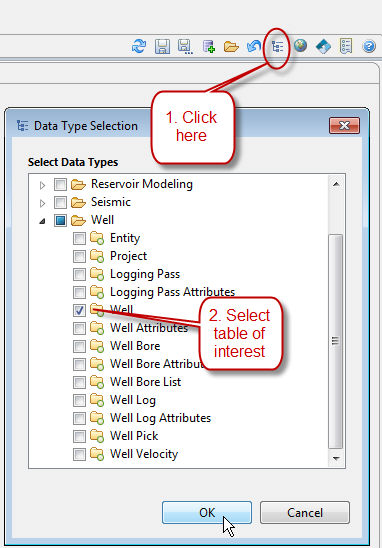Select the Well Pick tree item
Viewport: 382px width, 548px height.
(134, 436)
